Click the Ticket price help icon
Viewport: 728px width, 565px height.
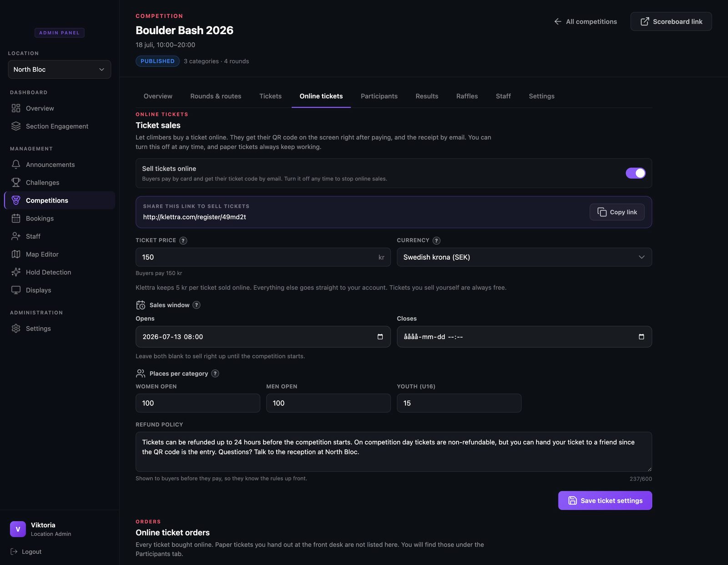(183, 241)
